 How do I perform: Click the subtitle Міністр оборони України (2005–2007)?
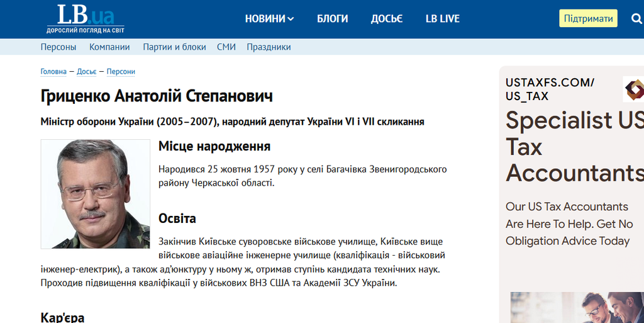pos(130,122)
